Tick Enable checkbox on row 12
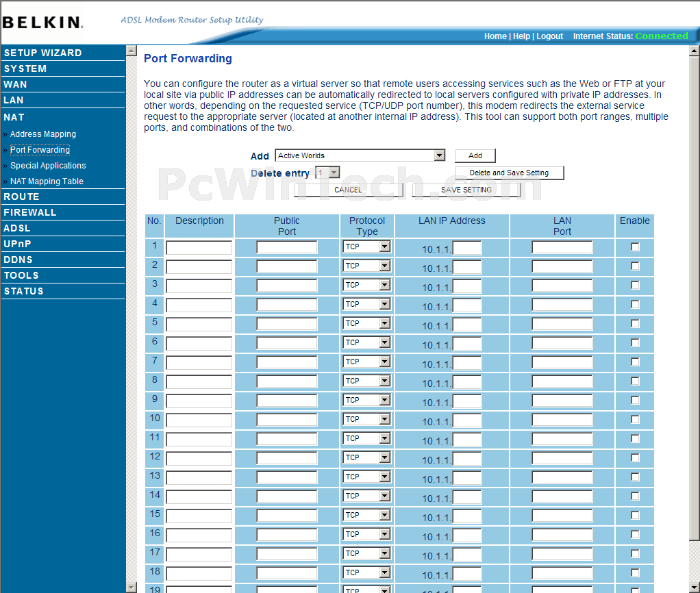The image size is (700, 593). tap(635, 458)
